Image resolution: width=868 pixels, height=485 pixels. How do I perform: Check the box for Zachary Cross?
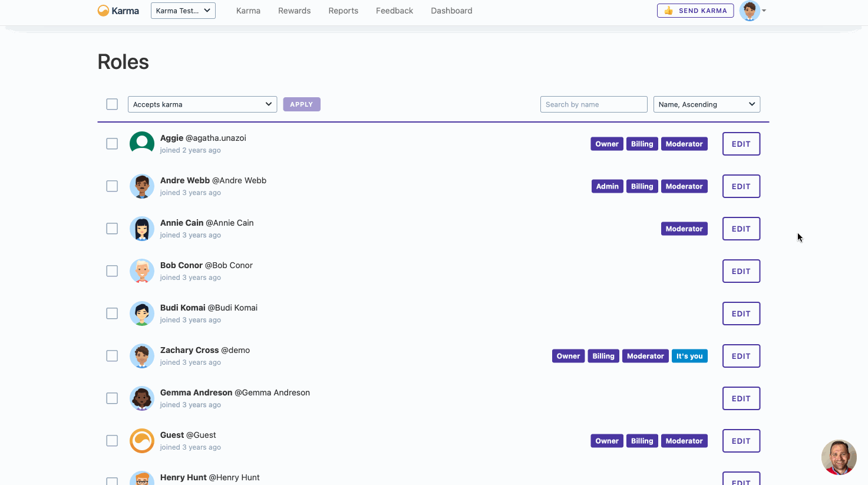click(112, 356)
